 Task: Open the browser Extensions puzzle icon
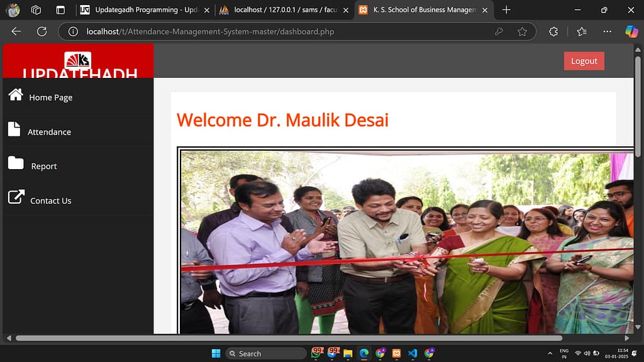[x=553, y=31]
